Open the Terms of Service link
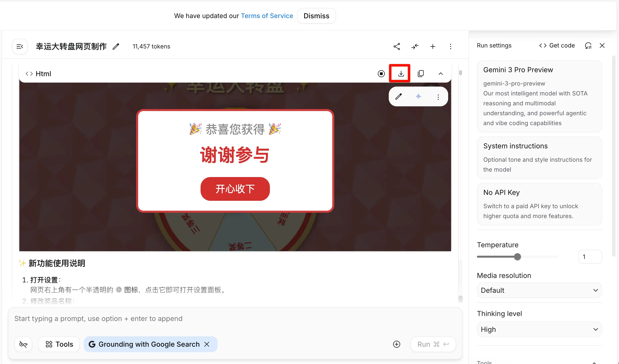Viewport: 619px width, 364px height. 267,16
